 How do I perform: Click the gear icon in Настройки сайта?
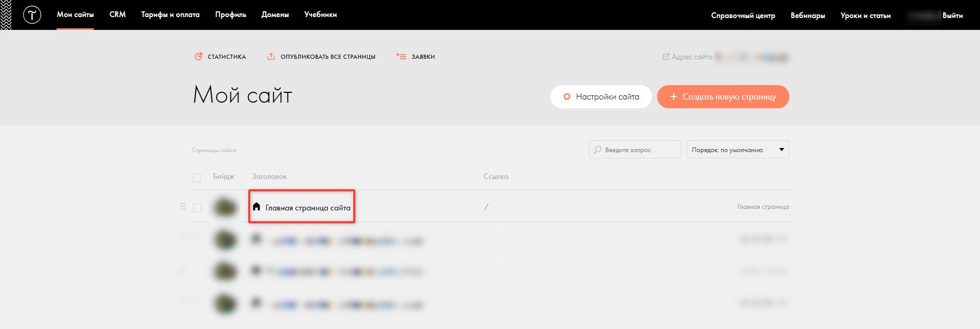567,97
